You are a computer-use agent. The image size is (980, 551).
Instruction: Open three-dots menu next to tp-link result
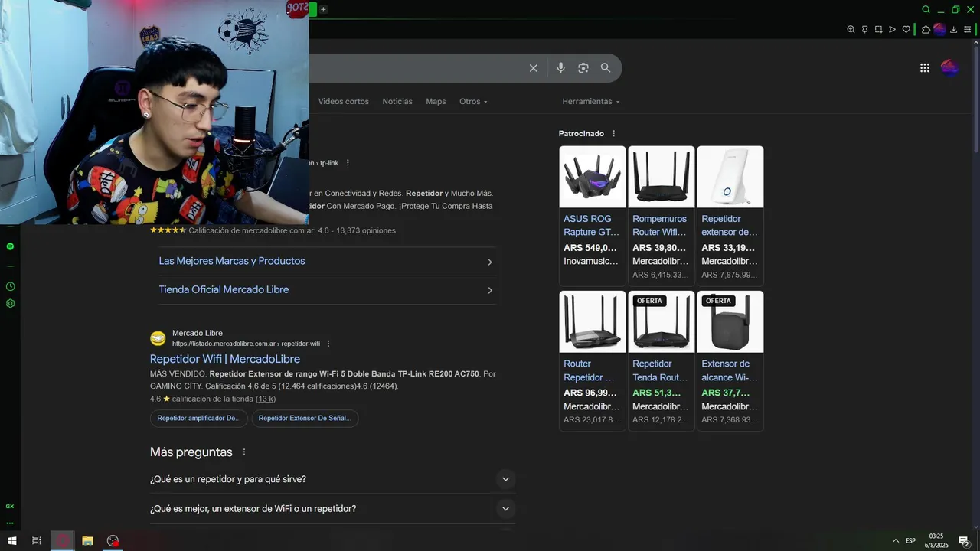tap(348, 163)
